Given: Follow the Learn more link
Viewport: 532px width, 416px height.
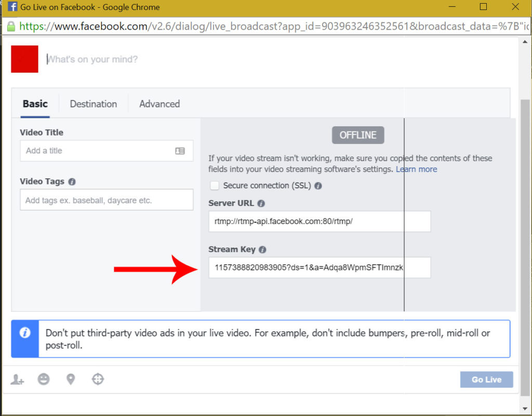Looking at the screenshot, I should click(x=416, y=169).
